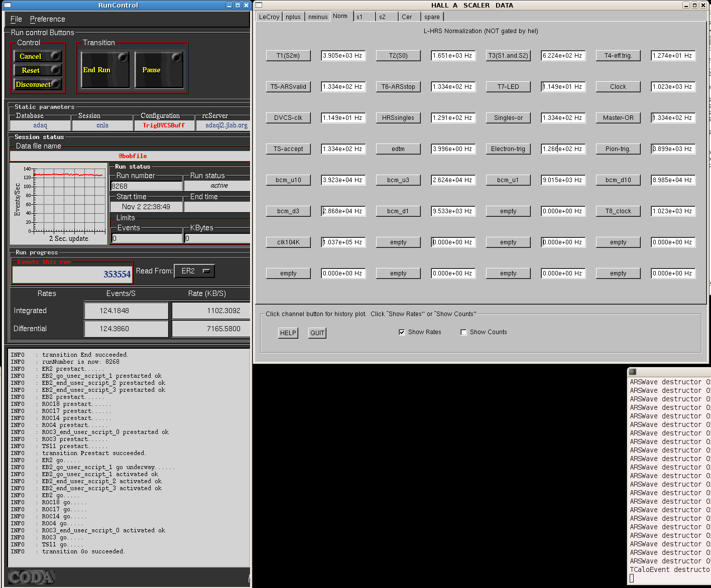Open history plot for T7-LED channel

click(x=508, y=87)
